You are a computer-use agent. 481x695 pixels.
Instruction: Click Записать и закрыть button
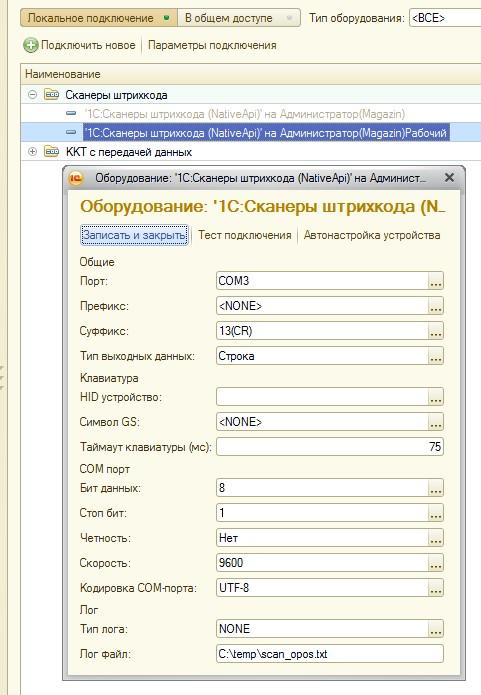(134, 235)
